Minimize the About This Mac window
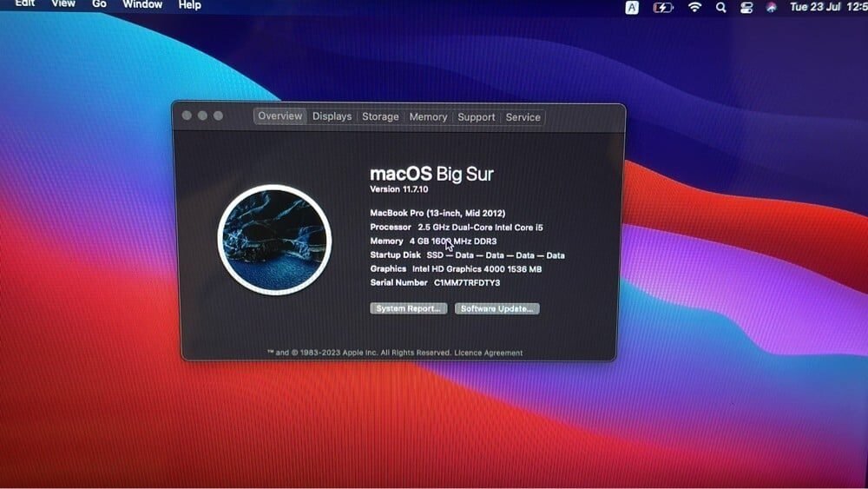868x489 pixels. pyautogui.click(x=202, y=116)
